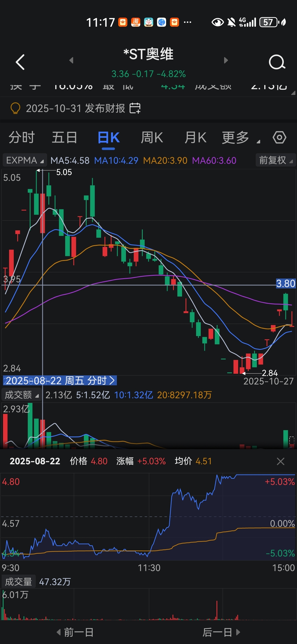Go to 前一日 intraday chart
This screenshot has width=297, height=644.
pos(75,632)
